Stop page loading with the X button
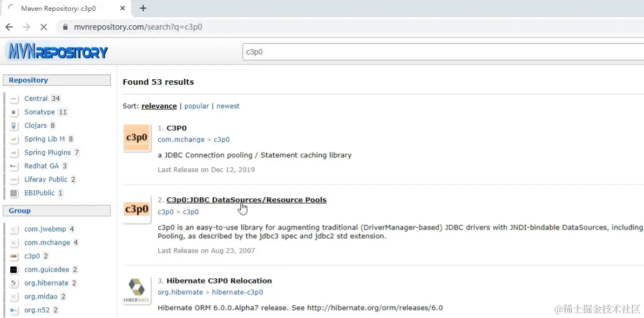Viewport: 644px width, 318px height. [44, 27]
